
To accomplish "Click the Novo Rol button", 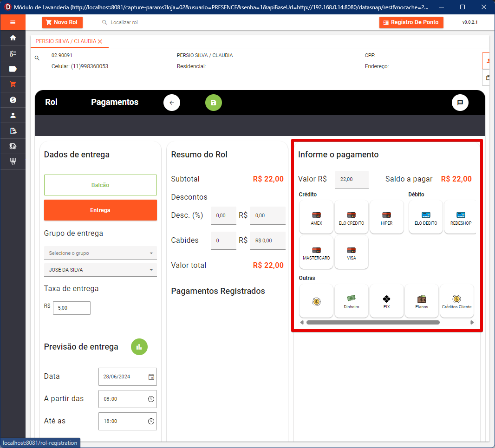I will coord(62,22).
